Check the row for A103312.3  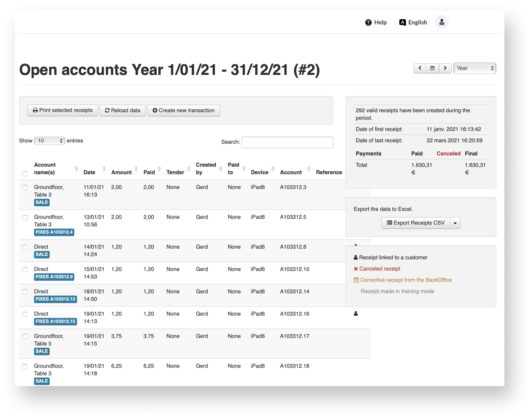point(25,188)
